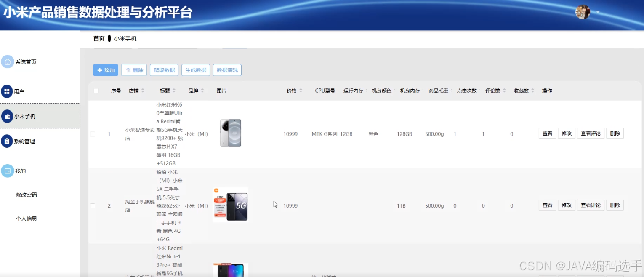Open 个人信息 submenu item
The width and height of the screenshot is (644, 277).
click(27, 218)
